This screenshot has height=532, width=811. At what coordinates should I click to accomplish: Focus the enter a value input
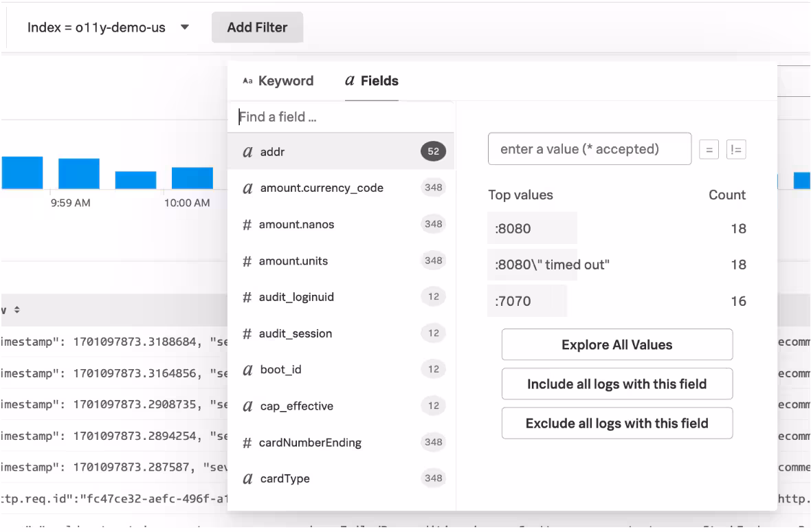click(589, 149)
